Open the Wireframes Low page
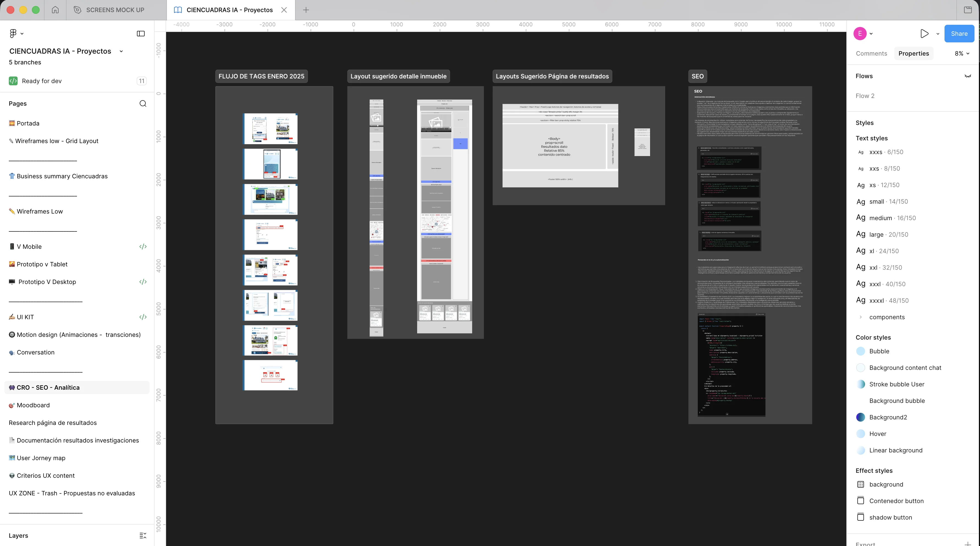980x546 pixels. [x=77, y=211]
